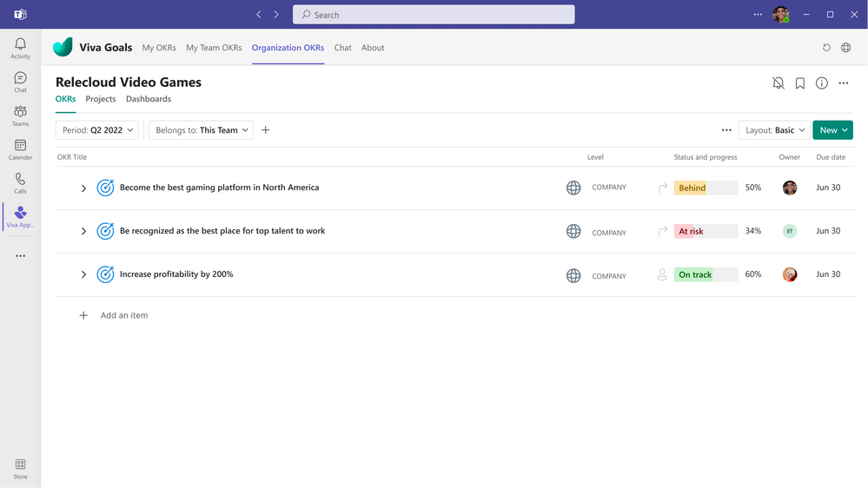Switch to the Projects sub-tab
This screenshot has width=868, height=488.
(101, 99)
